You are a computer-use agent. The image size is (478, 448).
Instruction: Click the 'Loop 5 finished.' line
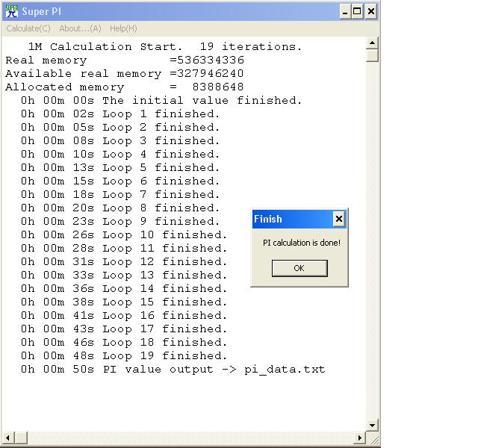point(120,167)
